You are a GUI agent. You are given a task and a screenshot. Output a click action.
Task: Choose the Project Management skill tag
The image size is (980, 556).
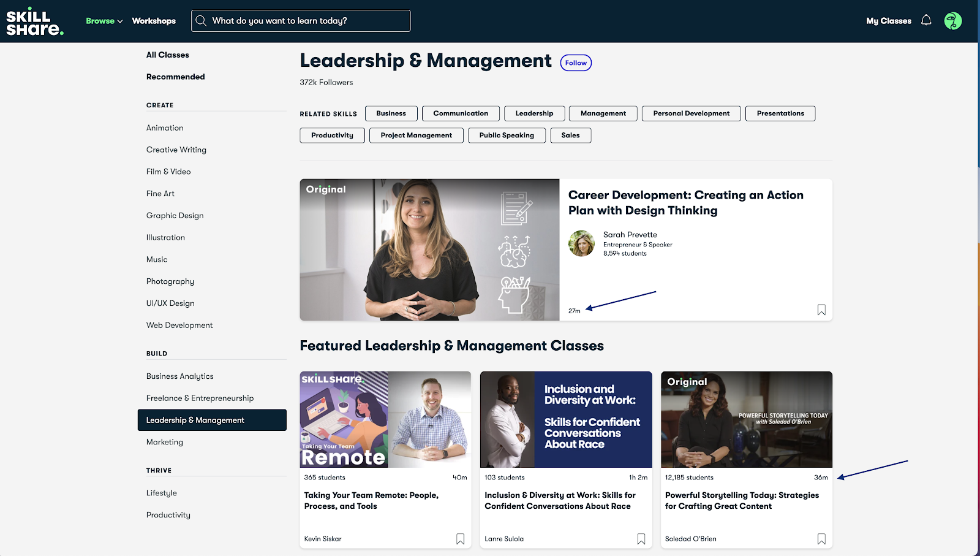[x=417, y=135]
